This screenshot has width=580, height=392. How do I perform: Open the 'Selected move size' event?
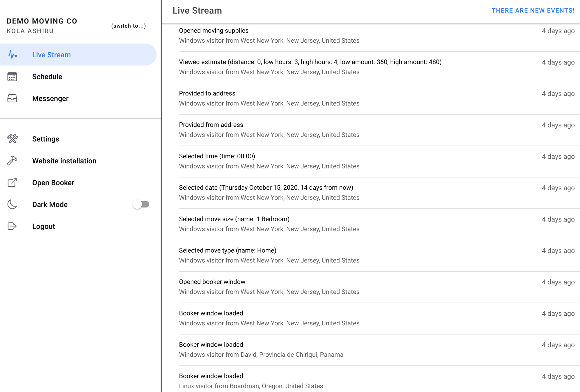[x=234, y=224]
